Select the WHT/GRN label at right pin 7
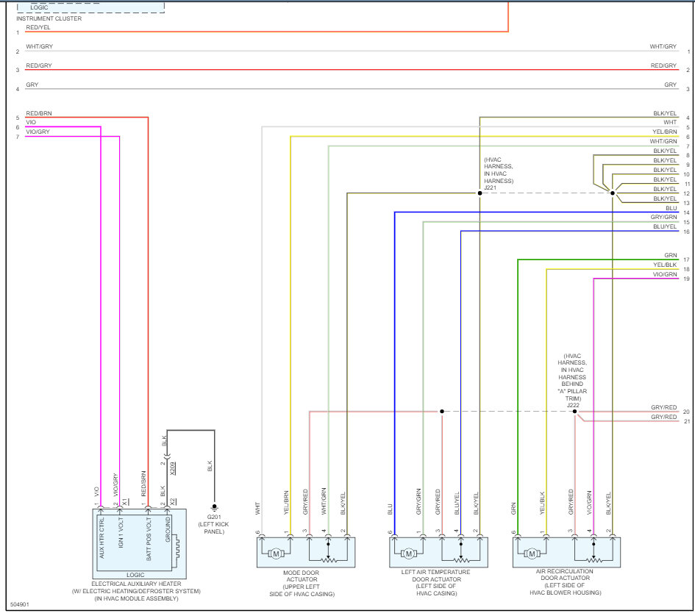This screenshot has width=695, height=616. (x=663, y=141)
